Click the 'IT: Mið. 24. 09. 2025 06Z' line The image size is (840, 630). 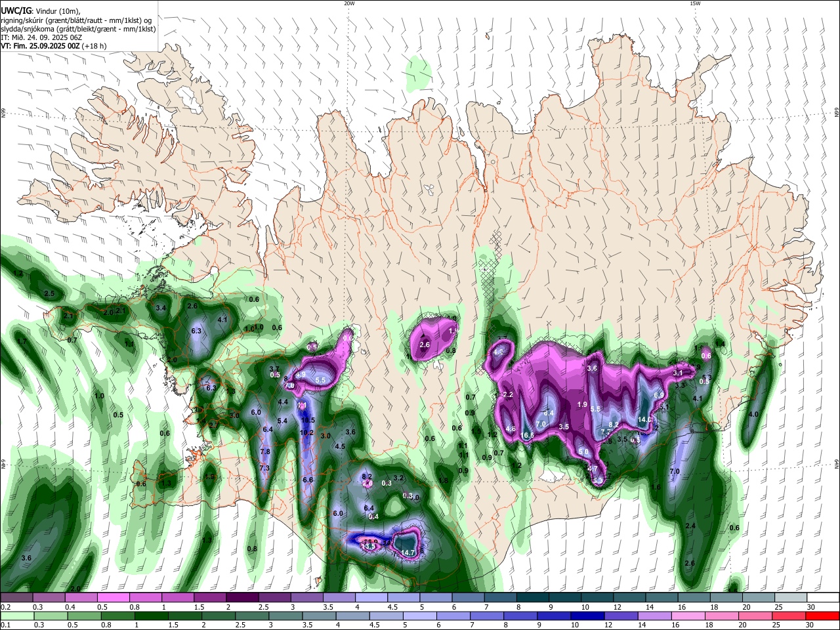tap(41, 37)
